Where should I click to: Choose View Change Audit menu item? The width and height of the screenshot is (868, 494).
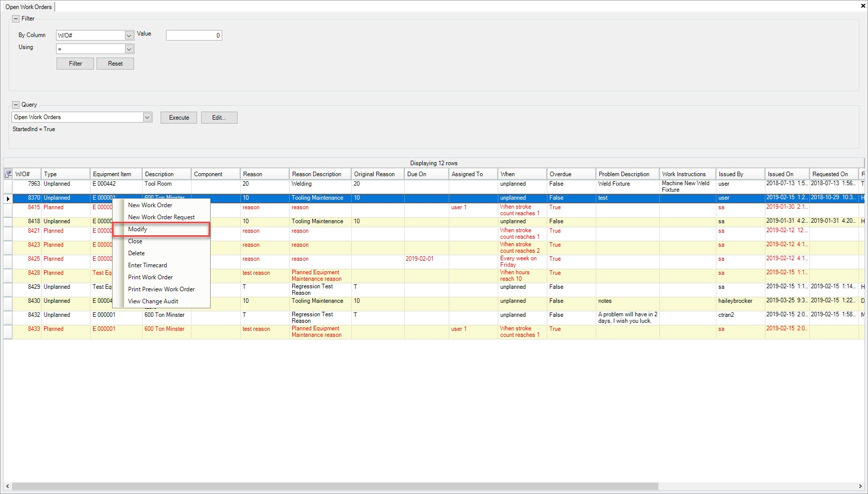[x=161, y=301]
